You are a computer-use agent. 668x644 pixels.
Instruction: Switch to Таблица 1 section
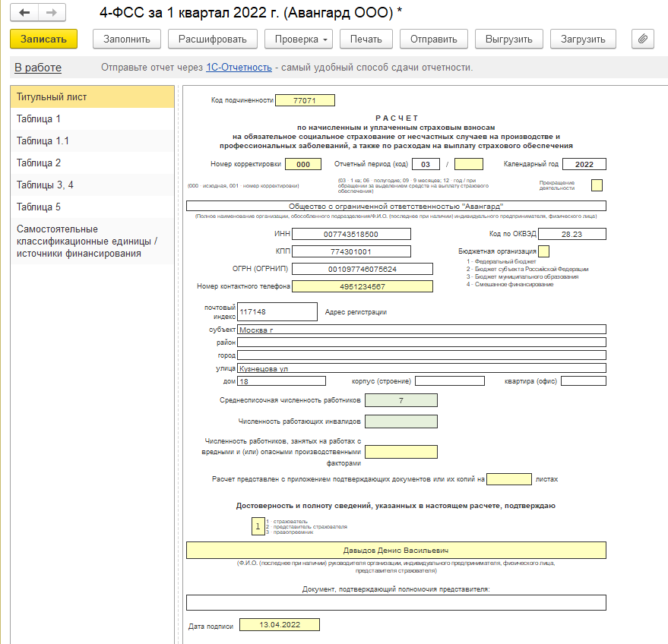(x=93, y=118)
